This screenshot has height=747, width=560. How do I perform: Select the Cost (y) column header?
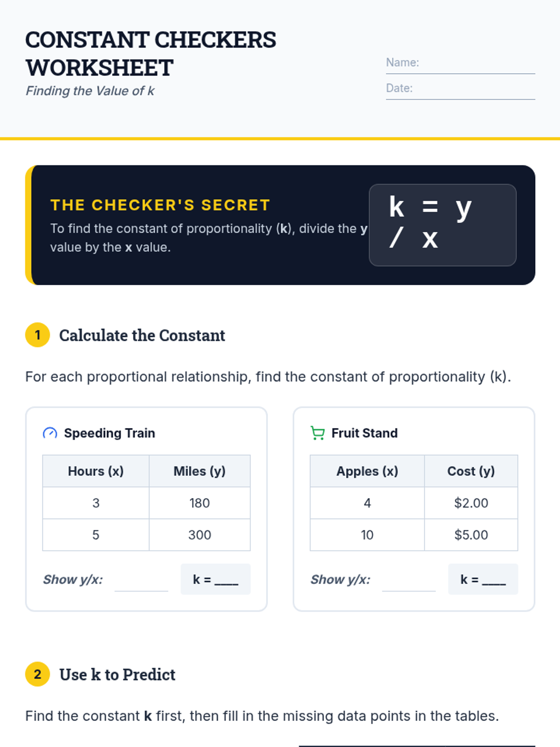tap(471, 471)
